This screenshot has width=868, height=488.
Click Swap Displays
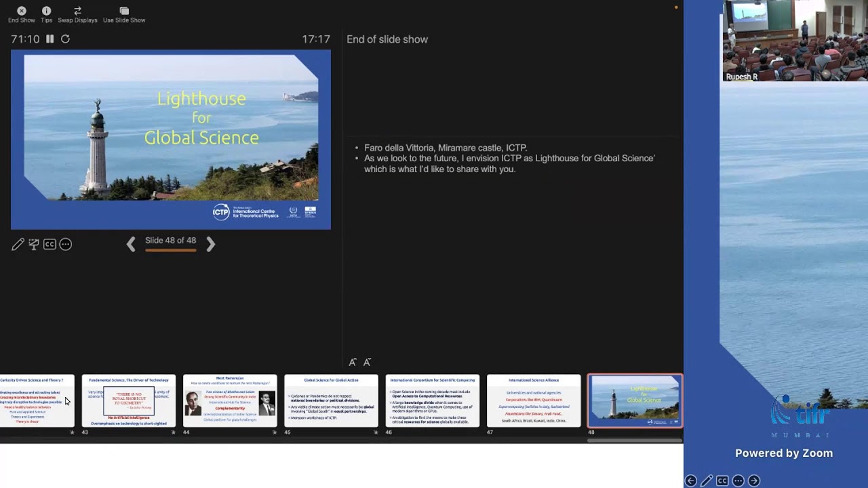pos(77,14)
